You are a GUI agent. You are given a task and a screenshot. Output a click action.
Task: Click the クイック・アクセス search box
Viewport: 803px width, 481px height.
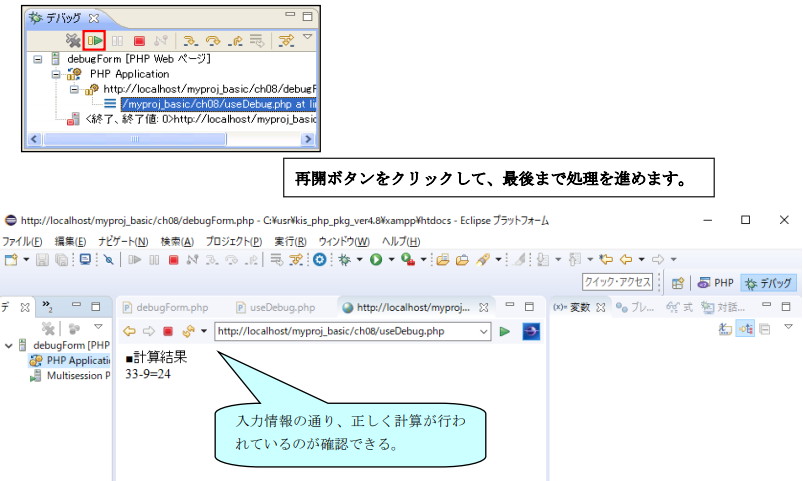click(x=617, y=283)
